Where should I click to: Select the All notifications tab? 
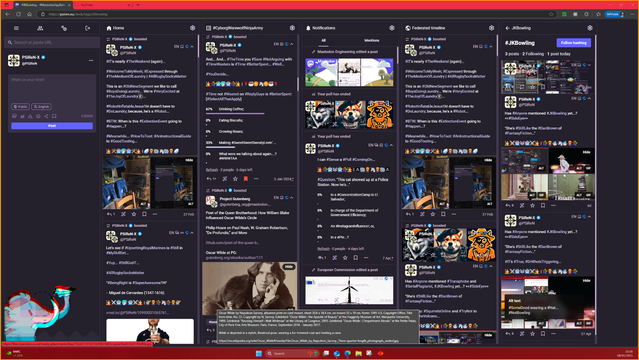pos(323,40)
